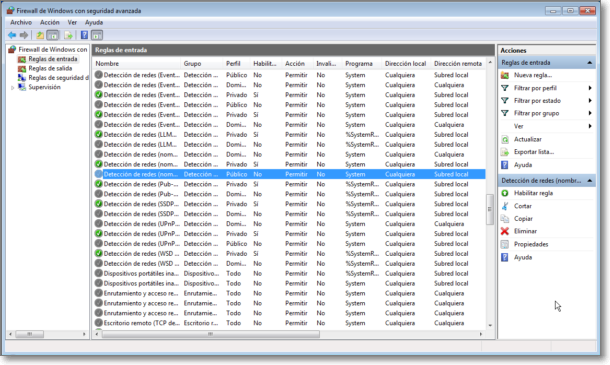Open the Archivo menu
The image size is (610, 365).
click(x=21, y=23)
